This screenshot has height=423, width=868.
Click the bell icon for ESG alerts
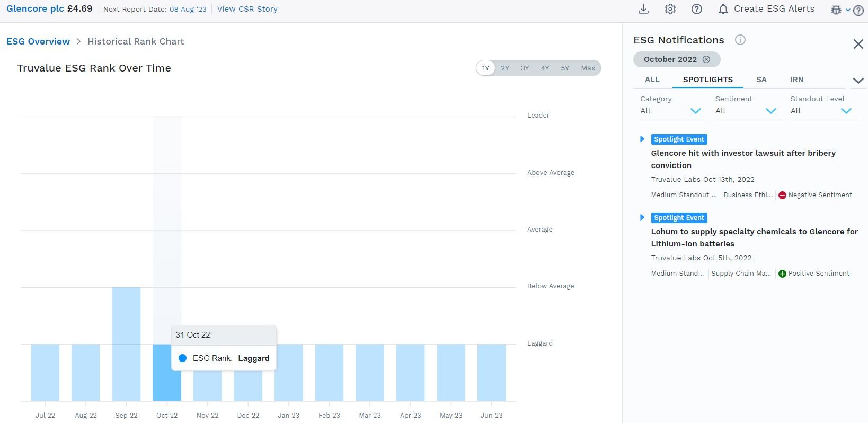[x=723, y=9]
